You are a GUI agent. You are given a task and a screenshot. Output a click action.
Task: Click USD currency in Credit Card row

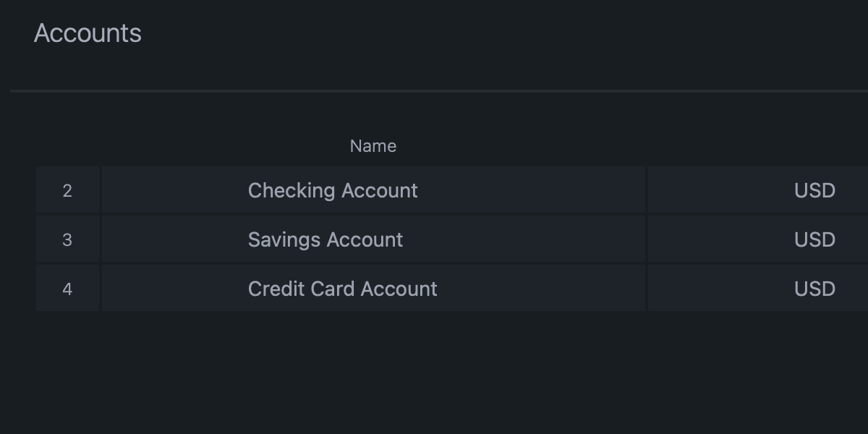(x=814, y=289)
